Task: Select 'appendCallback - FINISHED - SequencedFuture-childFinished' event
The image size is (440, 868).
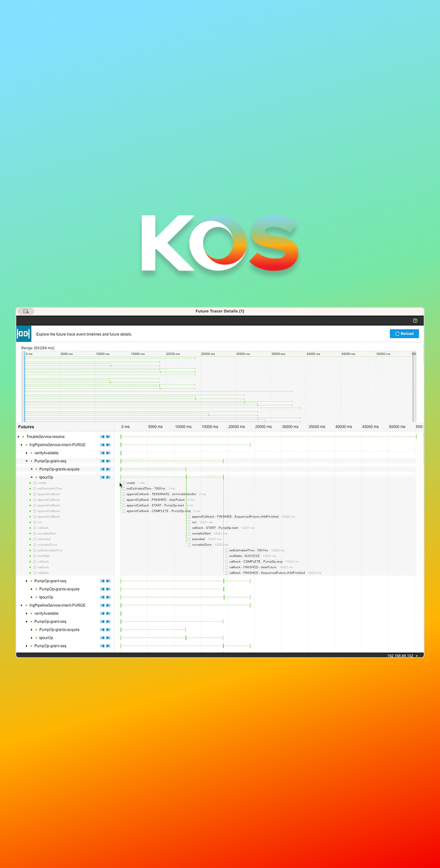Action: coord(235,517)
